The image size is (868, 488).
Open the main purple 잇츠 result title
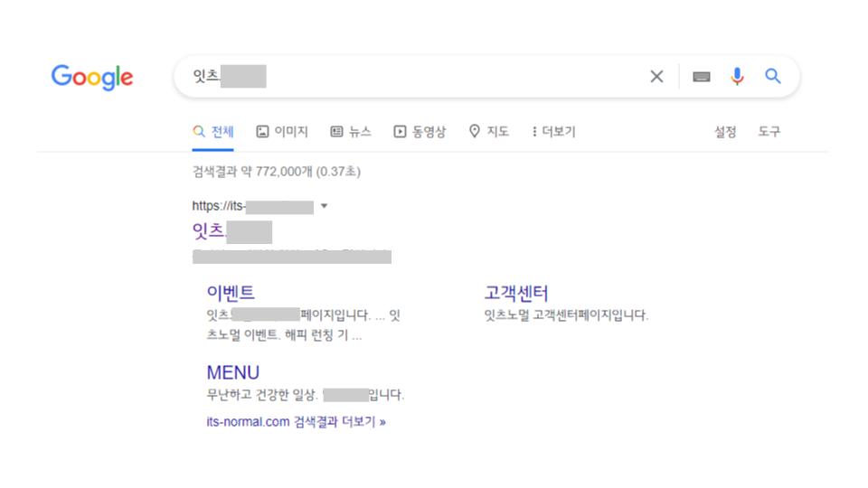tap(232, 231)
